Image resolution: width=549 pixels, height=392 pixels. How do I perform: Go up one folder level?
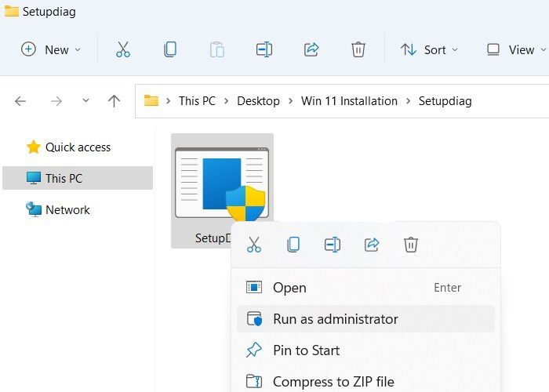tap(114, 101)
